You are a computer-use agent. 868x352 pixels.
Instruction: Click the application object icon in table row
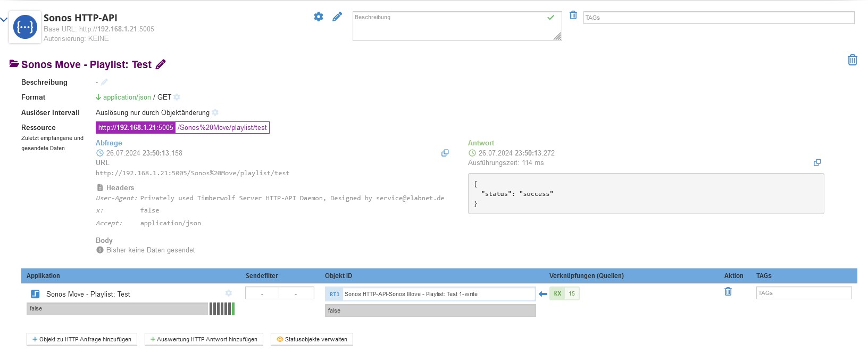35,294
